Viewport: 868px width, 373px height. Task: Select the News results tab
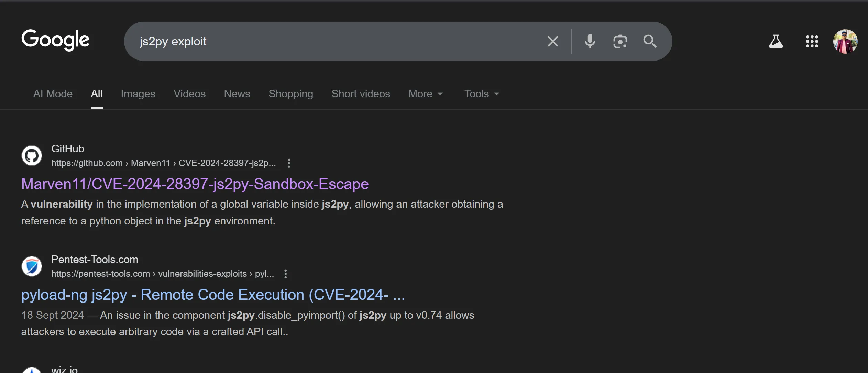click(237, 94)
